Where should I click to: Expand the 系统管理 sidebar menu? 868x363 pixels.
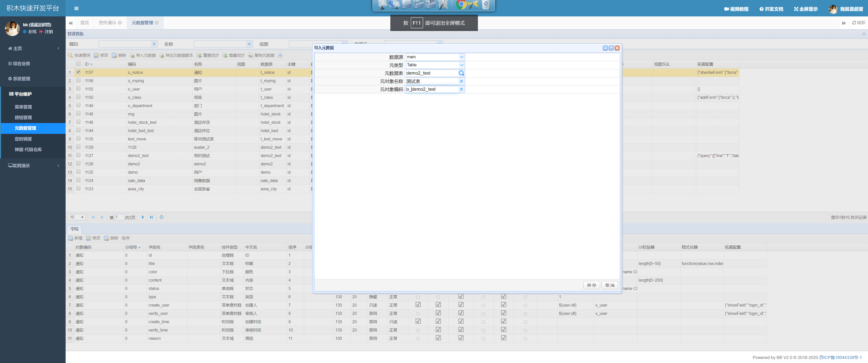[x=33, y=79]
